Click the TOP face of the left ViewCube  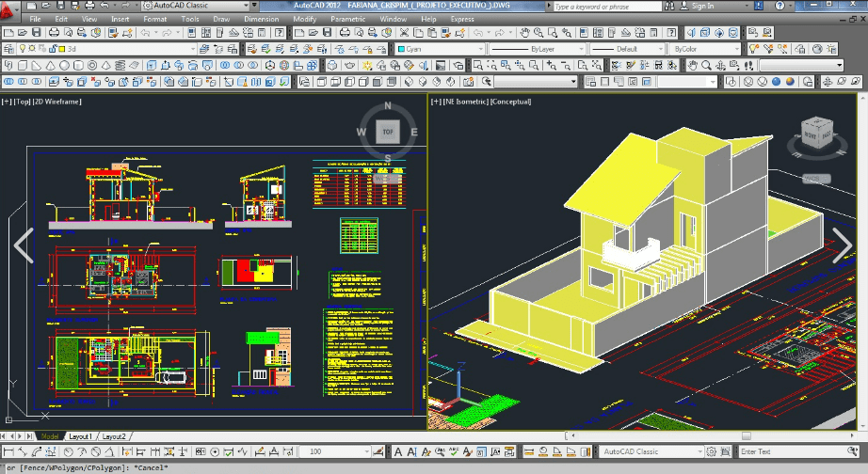coord(388,132)
